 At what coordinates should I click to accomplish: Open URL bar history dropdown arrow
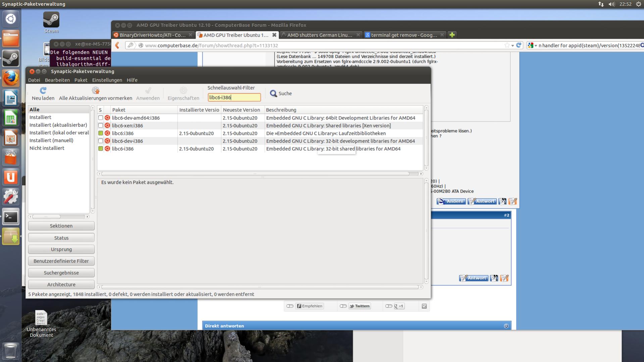coord(512,46)
